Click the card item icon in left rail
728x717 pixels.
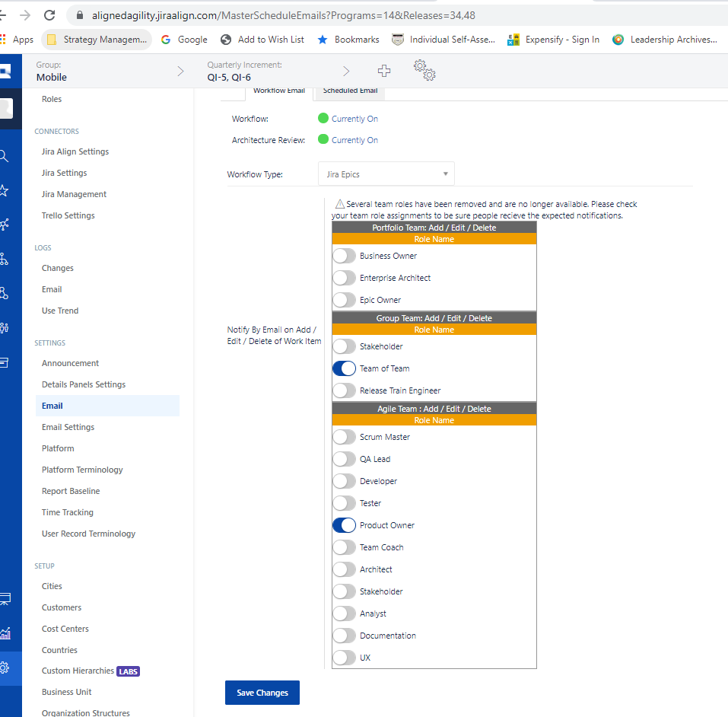click(4, 362)
